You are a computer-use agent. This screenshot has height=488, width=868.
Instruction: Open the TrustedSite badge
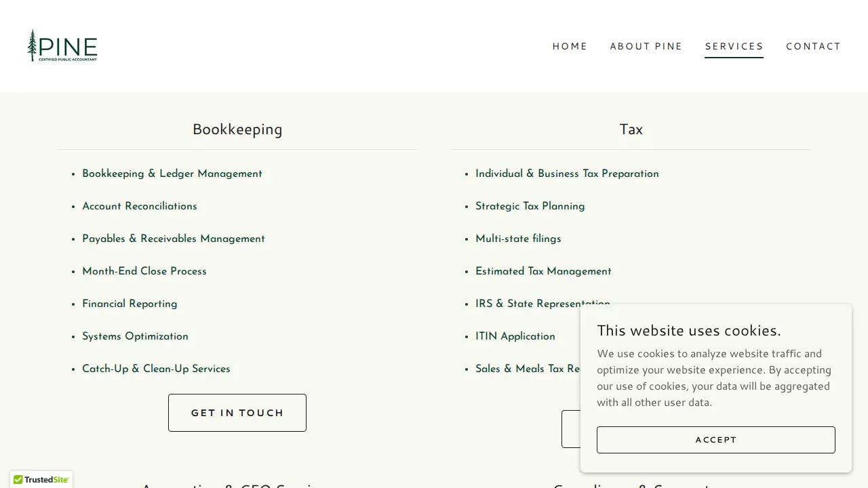pyautogui.click(x=41, y=479)
